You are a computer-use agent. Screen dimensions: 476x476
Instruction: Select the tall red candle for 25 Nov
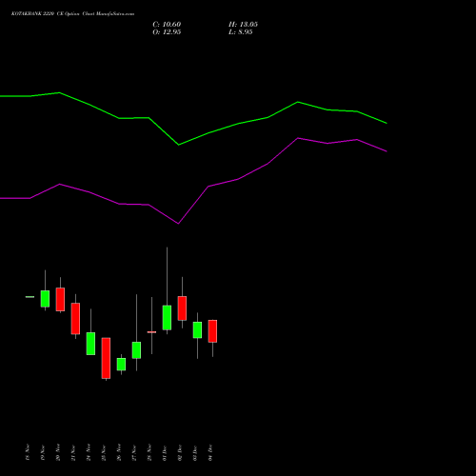106,358
